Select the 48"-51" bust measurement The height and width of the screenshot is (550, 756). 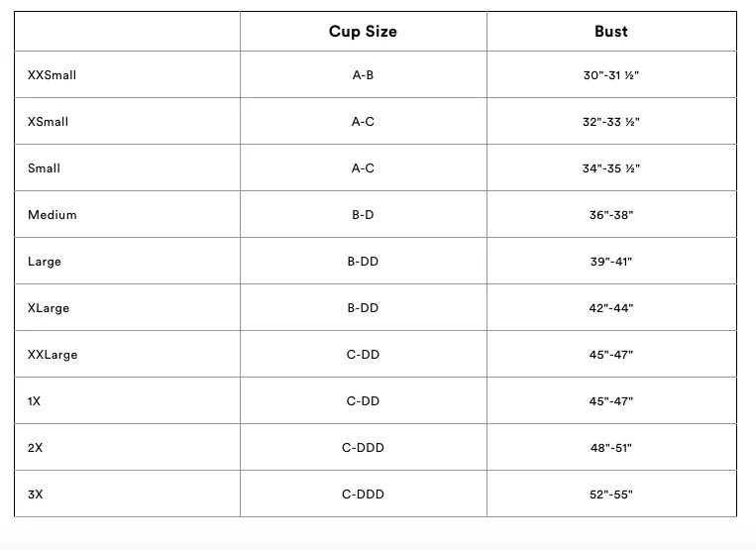[x=611, y=448]
